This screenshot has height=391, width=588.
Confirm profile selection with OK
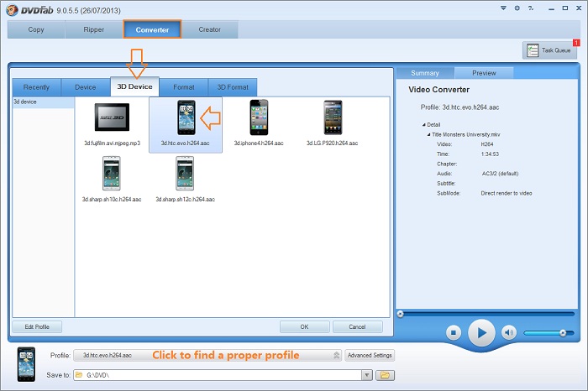(x=304, y=327)
